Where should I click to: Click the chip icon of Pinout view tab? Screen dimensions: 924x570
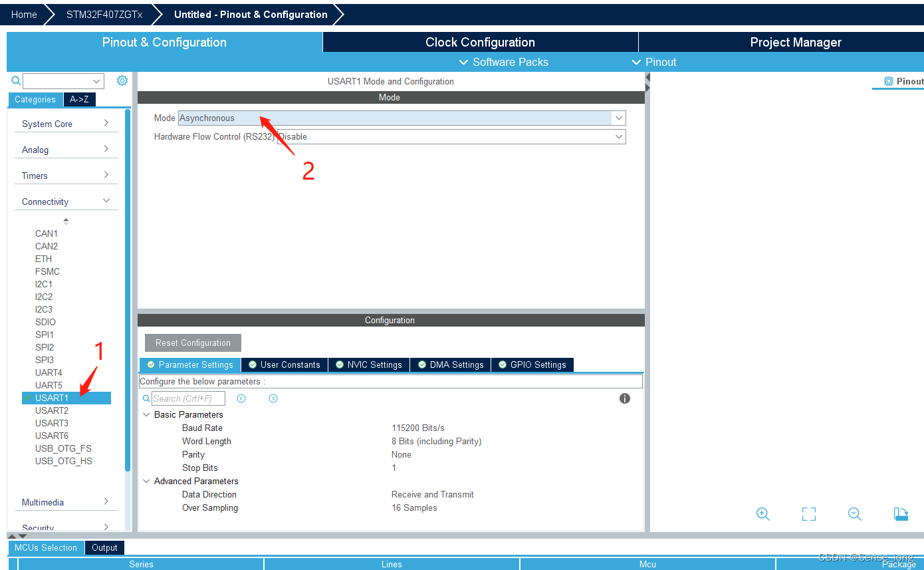click(889, 81)
